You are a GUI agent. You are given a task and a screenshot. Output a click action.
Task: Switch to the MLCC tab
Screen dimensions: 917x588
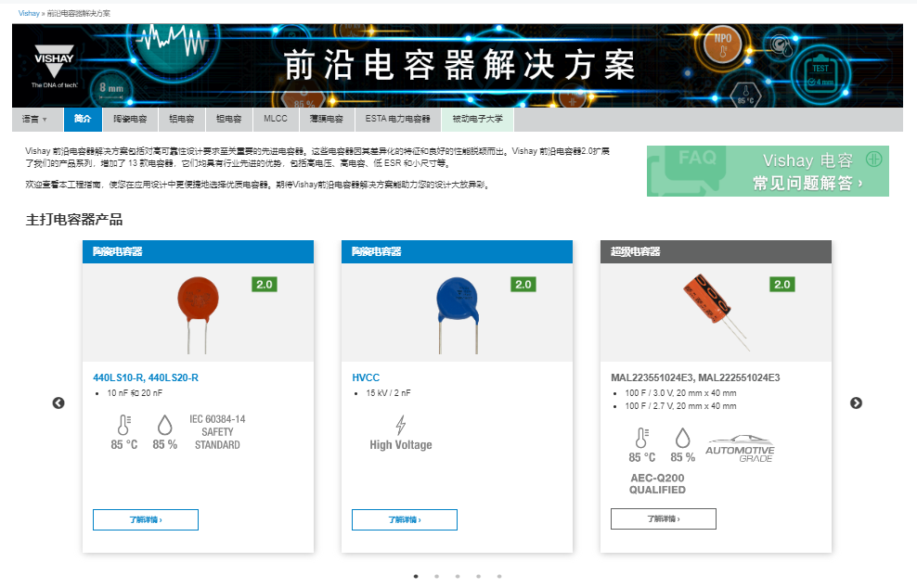[276, 120]
